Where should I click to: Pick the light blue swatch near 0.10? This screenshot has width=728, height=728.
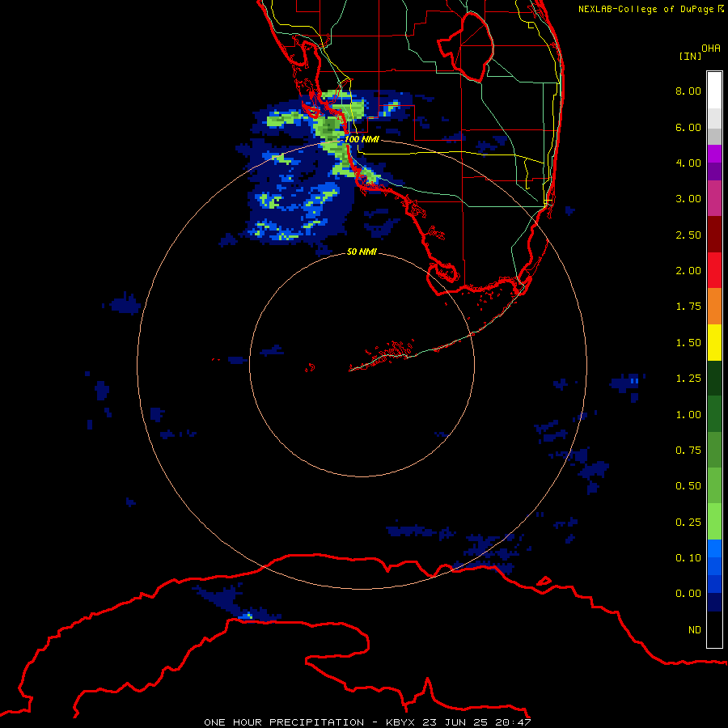coord(714,548)
